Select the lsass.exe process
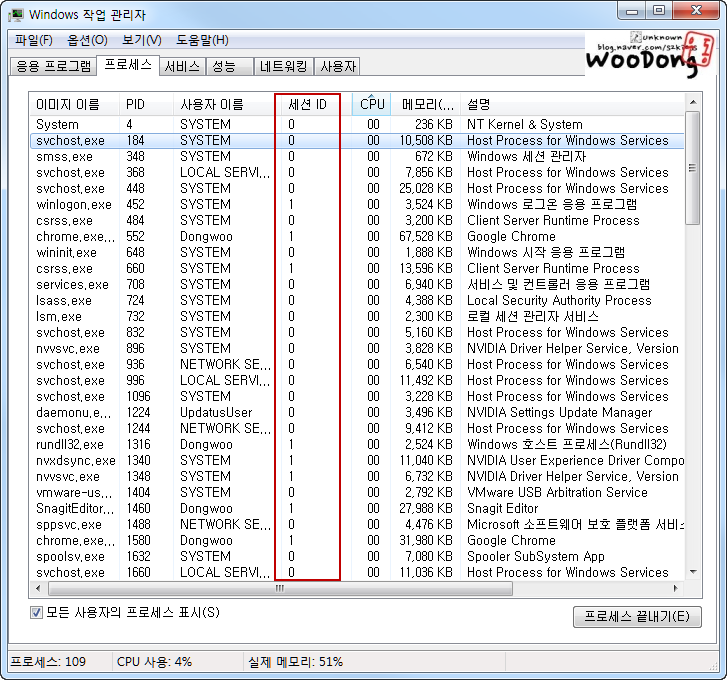Screen dimensions: 727x680 point(357,300)
